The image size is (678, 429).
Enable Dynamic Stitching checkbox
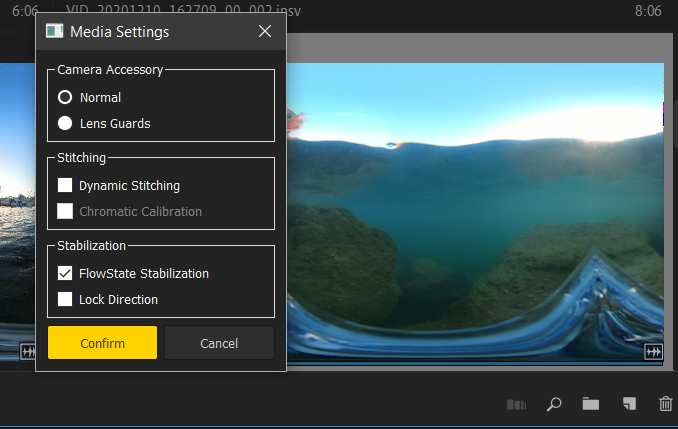coord(65,185)
